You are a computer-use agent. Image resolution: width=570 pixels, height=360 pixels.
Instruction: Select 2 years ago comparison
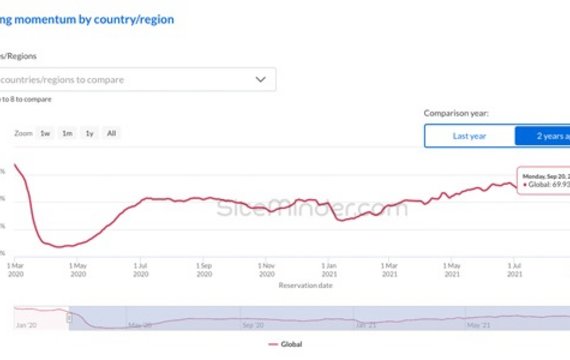click(x=542, y=136)
